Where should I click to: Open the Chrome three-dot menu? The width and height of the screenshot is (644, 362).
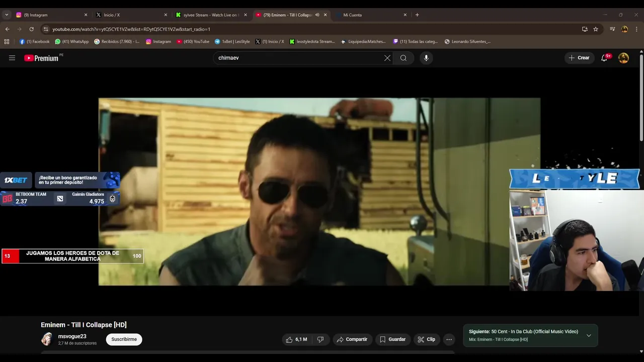pyautogui.click(x=636, y=29)
